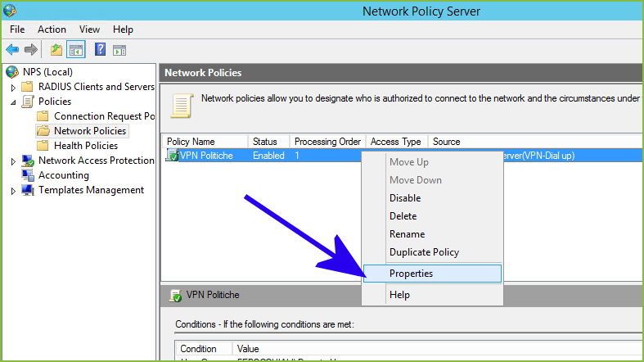Click the Up One Level folder icon
644x362 pixels.
(56, 50)
